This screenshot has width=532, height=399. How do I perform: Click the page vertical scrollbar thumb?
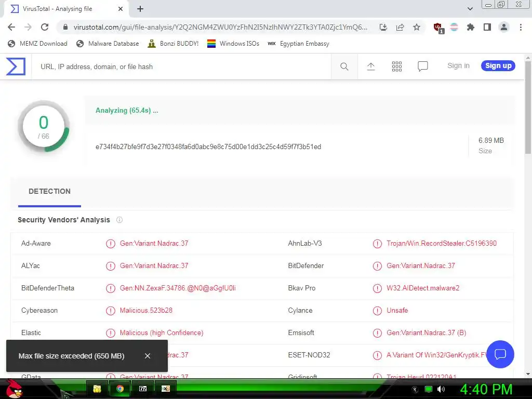point(528,108)
